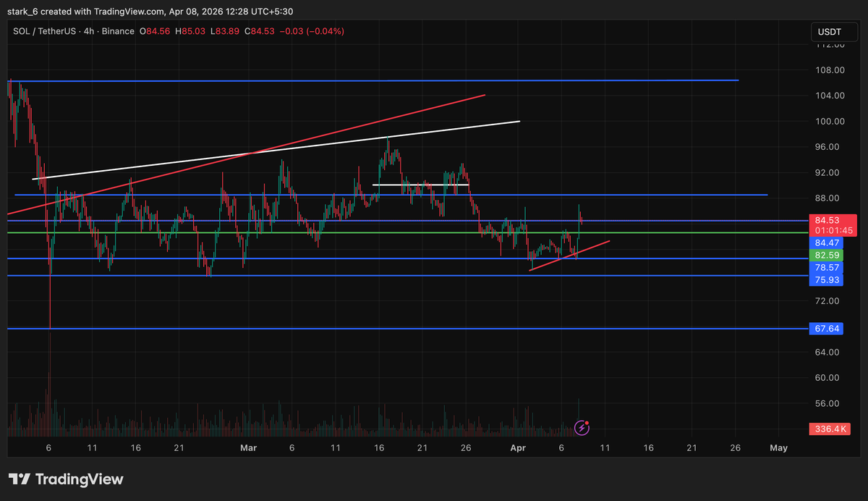
Task: Click the blue 67.64 price label
Action: click(826, 329)
